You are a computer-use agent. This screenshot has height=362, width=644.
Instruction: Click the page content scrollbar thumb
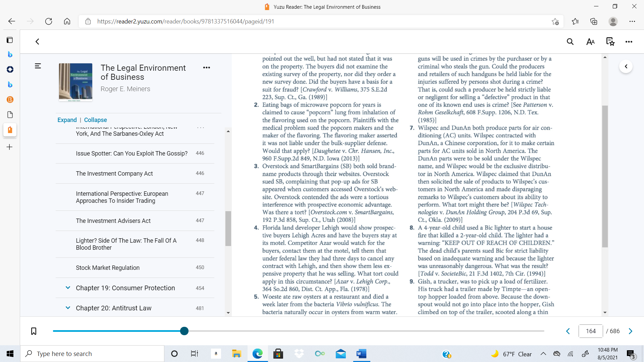[605, 177]
